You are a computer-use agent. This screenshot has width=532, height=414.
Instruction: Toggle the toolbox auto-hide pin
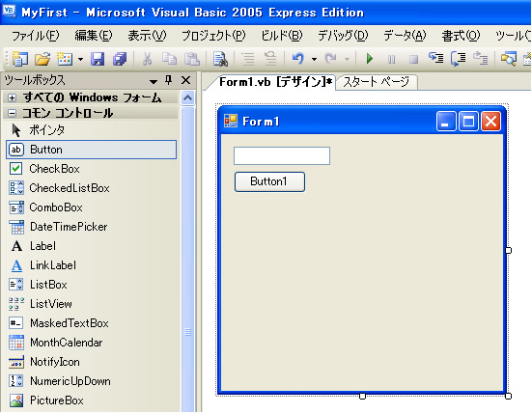click(x=169, y=80)
